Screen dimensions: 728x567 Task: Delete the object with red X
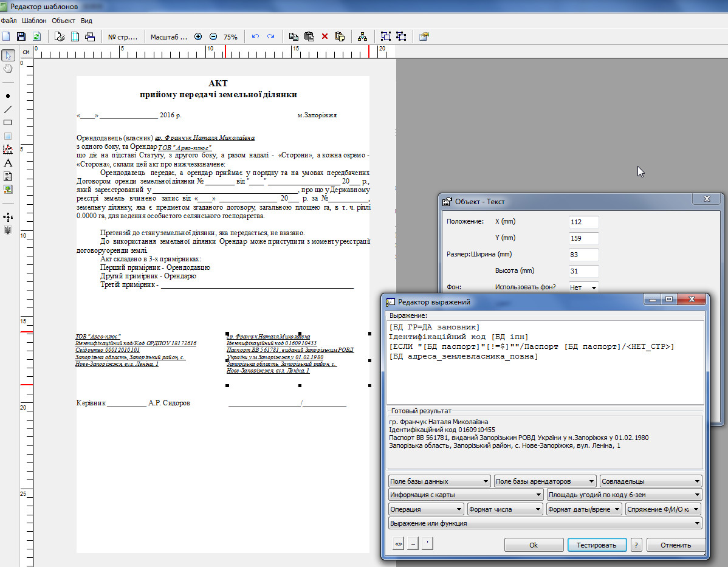(x=325, y=36)
